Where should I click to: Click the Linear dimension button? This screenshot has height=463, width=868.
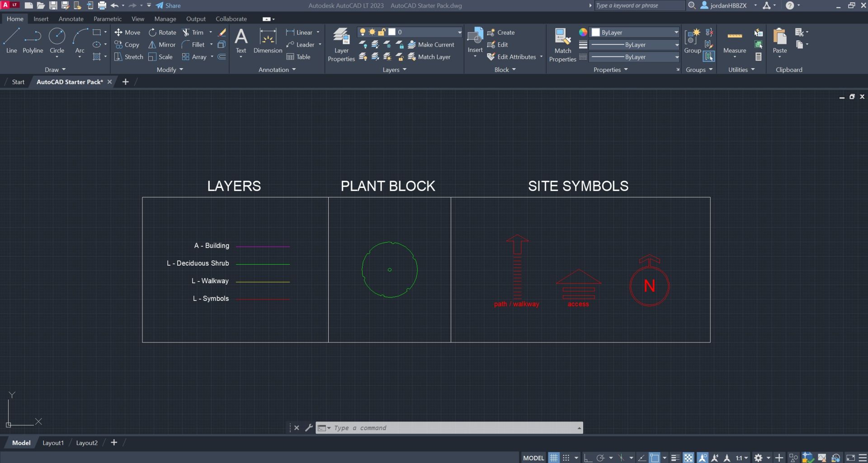pyautogui.click(x=300, y=33)
